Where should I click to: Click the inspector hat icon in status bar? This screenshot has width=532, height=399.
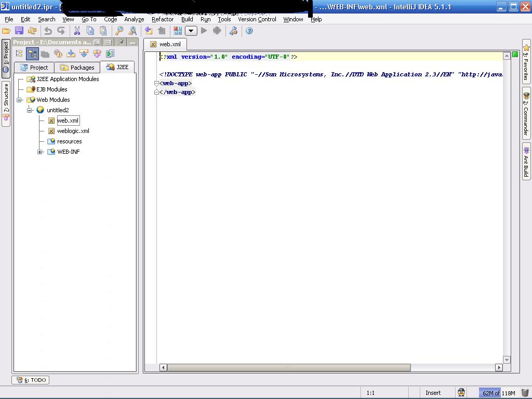point(461,393)
